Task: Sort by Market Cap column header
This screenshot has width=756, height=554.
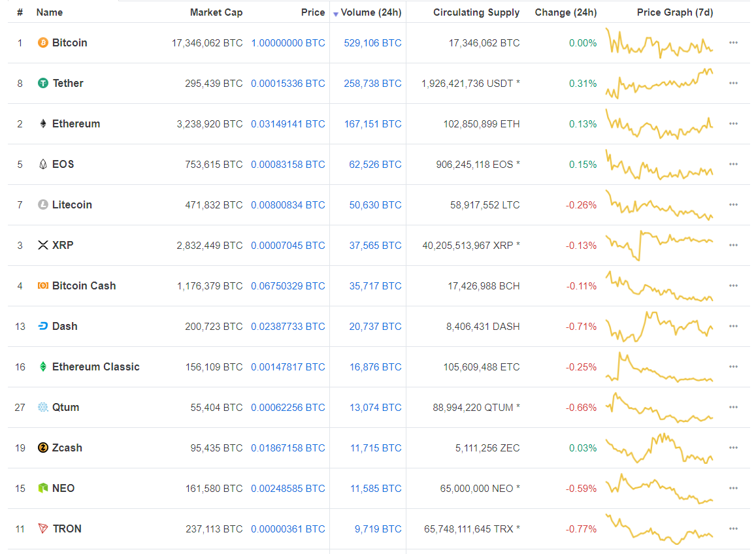Action: [216, 12]
